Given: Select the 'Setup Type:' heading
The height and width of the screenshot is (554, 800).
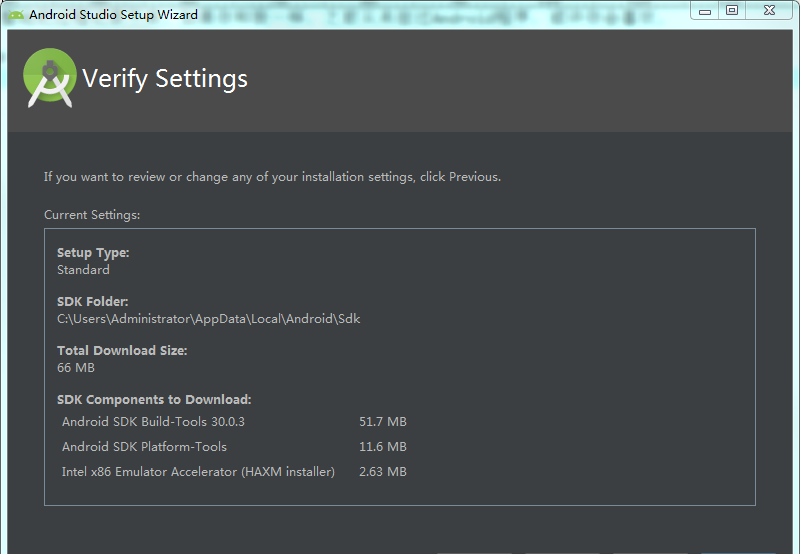Looking at the screenshot, I should pyautogui.click(x=93, y=253).
